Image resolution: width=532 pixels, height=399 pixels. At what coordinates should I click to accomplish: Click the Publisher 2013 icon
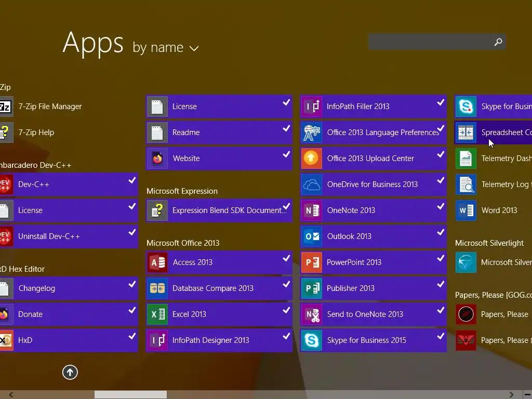[x=312, y=288]
